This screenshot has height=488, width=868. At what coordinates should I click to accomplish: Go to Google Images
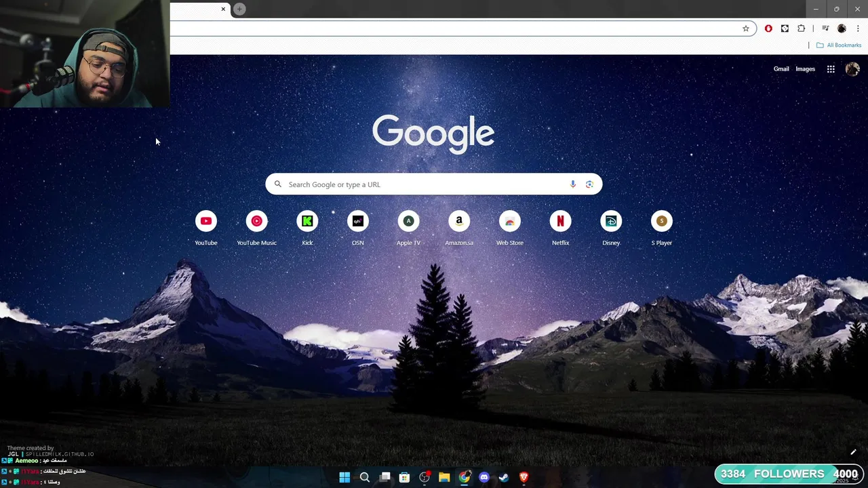[x=806, y=69]
